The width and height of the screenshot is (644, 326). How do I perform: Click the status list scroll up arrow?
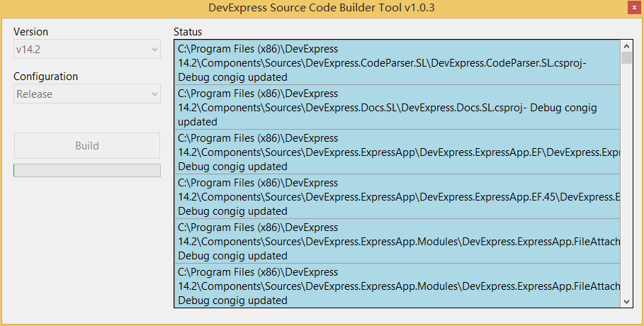tap(626, 47)
